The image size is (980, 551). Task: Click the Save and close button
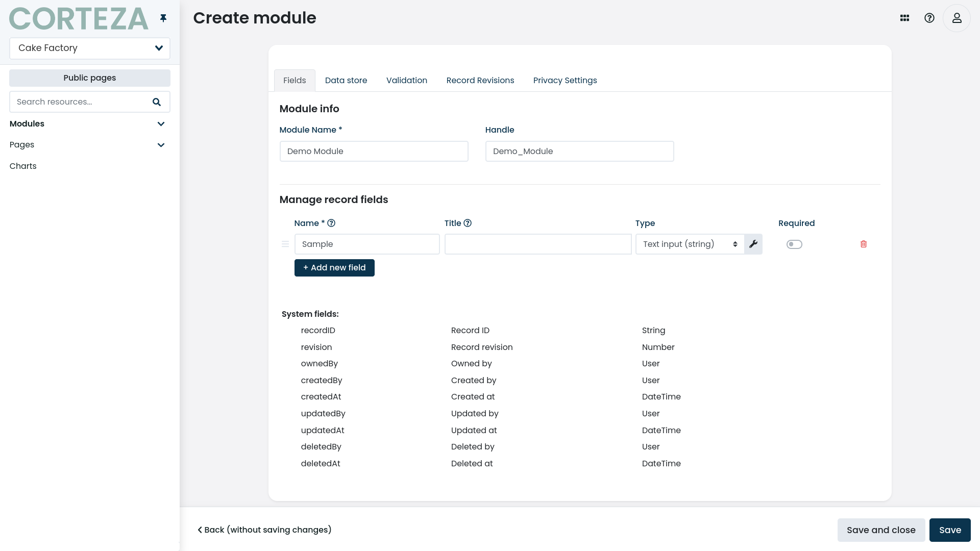tap(881, 530)
